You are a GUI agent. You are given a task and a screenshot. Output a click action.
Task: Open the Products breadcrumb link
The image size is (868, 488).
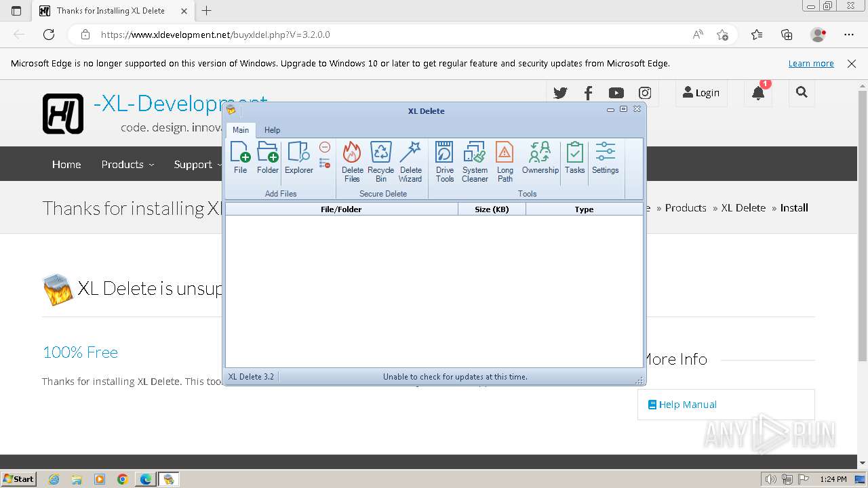click(686, 208)
